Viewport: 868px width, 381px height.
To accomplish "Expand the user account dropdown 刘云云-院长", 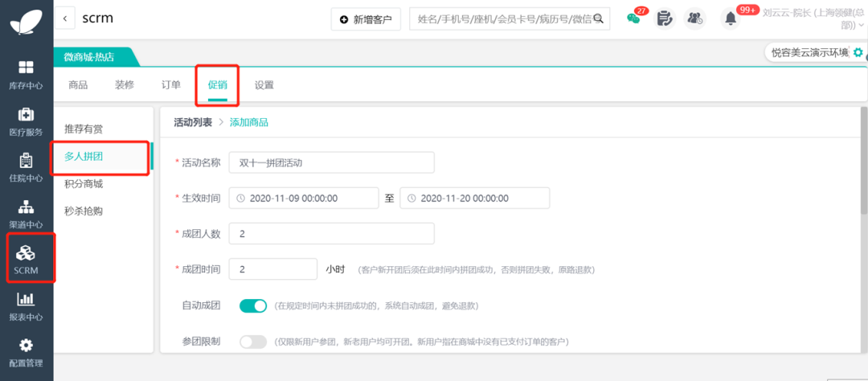I will click(813, 18).
